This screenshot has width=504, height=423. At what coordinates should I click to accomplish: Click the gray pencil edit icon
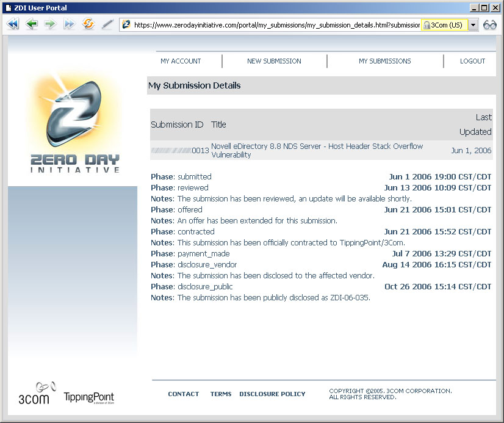click(107, 24)
